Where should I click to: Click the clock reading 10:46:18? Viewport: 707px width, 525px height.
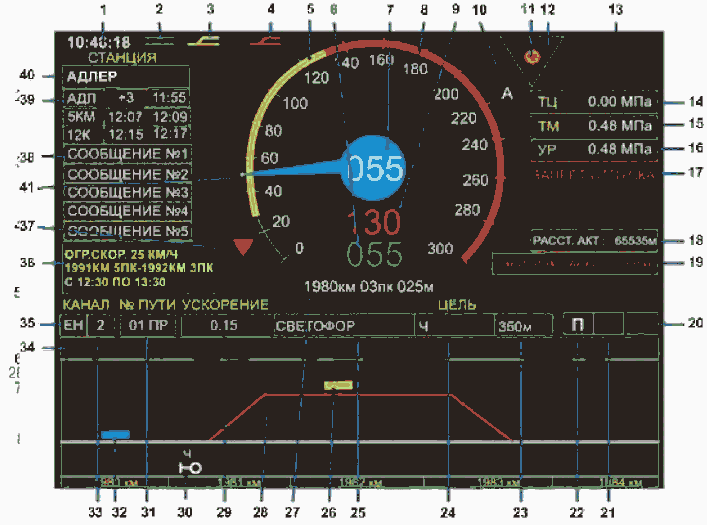click(99, 42)
